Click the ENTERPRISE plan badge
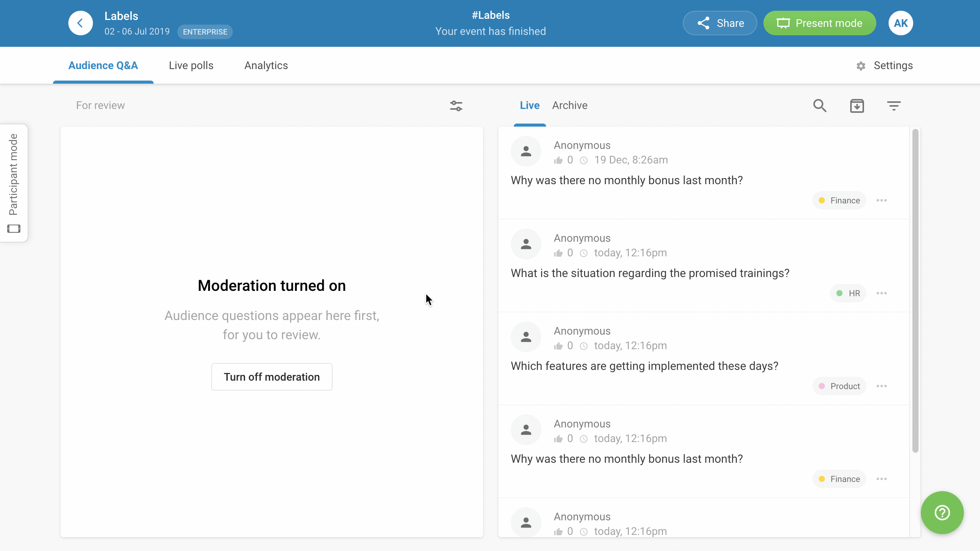Viewport: 980px width, 551px height. (x=205, y=32)
